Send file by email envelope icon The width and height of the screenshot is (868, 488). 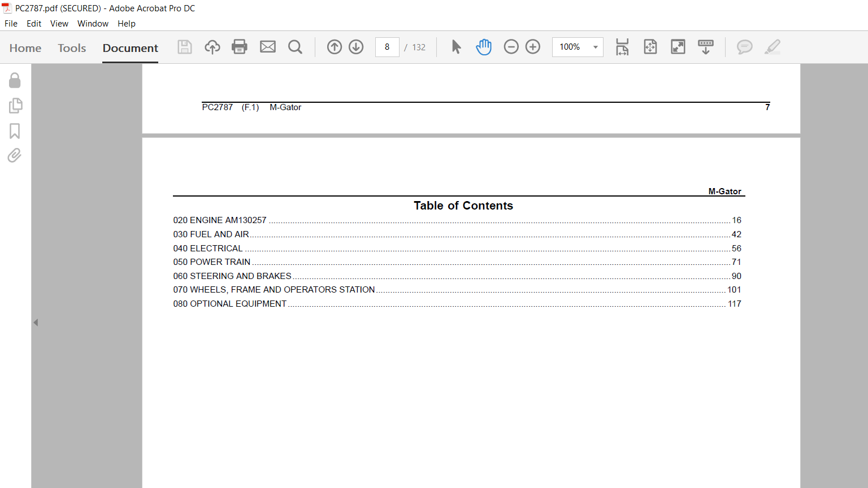[268, 47]
